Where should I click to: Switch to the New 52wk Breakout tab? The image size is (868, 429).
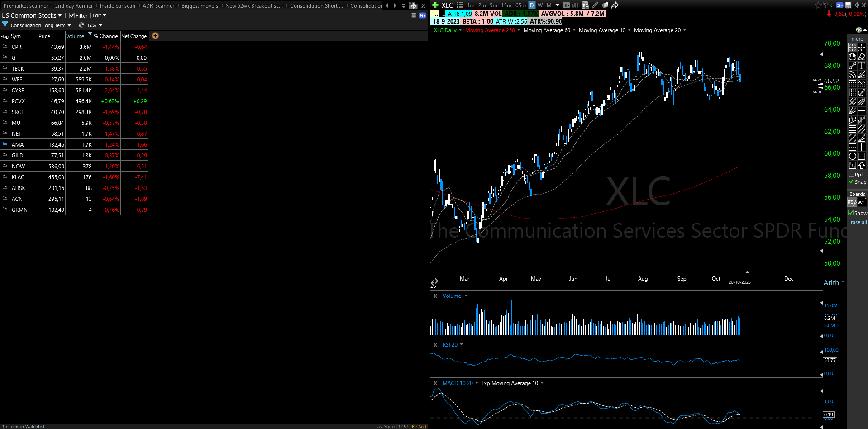[254, 6]
